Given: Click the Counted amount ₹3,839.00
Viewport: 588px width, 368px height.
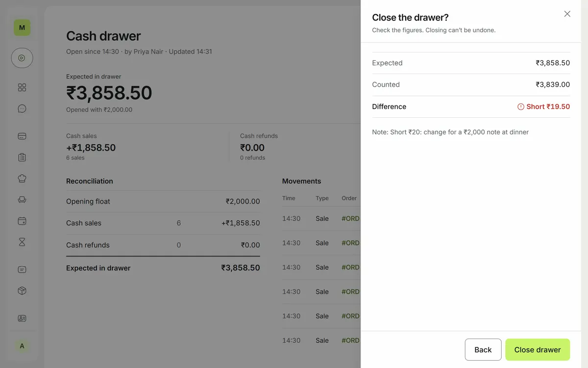Looking at the screenshot, I should 553,84.
